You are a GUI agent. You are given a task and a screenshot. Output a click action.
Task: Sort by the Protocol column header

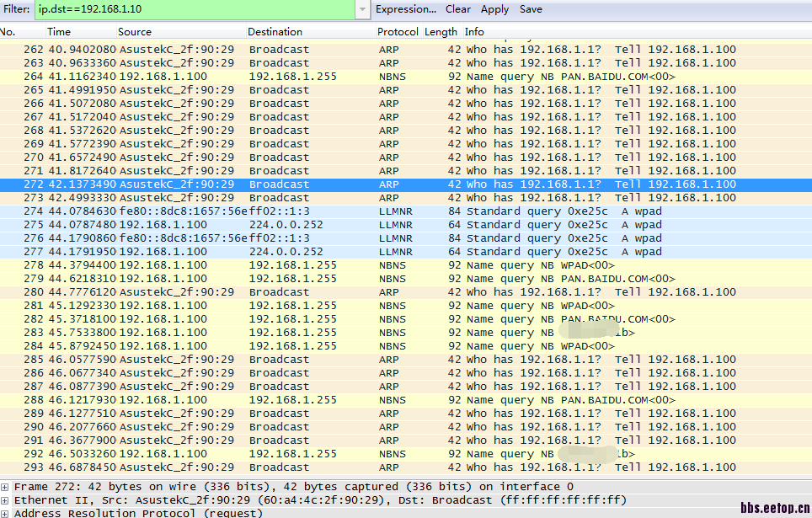[398, 32]
